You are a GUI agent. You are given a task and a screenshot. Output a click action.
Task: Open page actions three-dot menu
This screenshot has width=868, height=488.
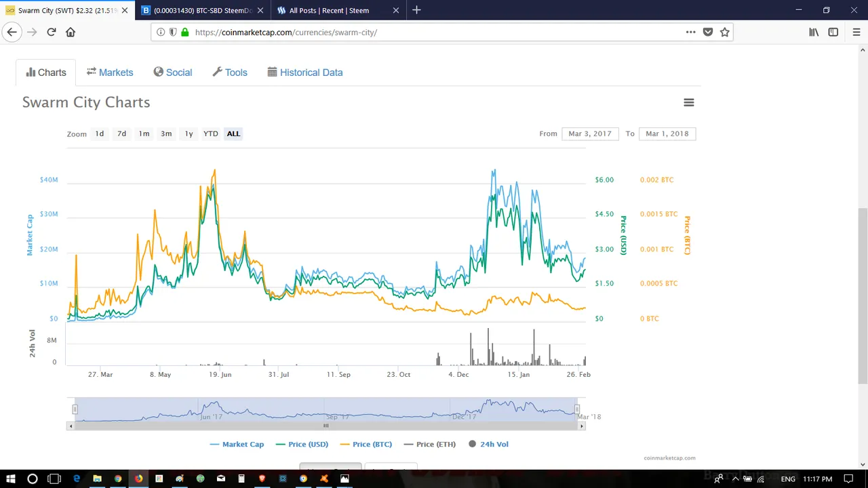click(x=690, y=32)
